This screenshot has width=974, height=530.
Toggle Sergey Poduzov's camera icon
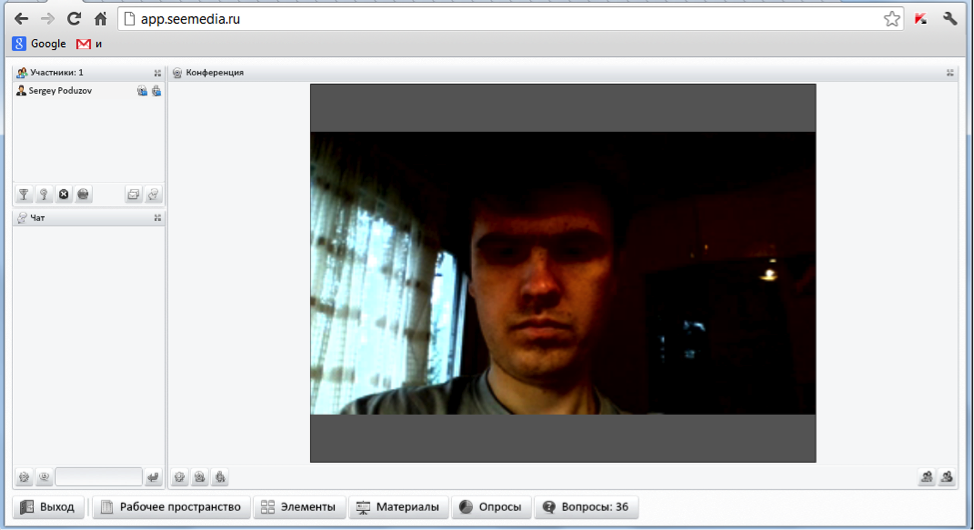142,91
